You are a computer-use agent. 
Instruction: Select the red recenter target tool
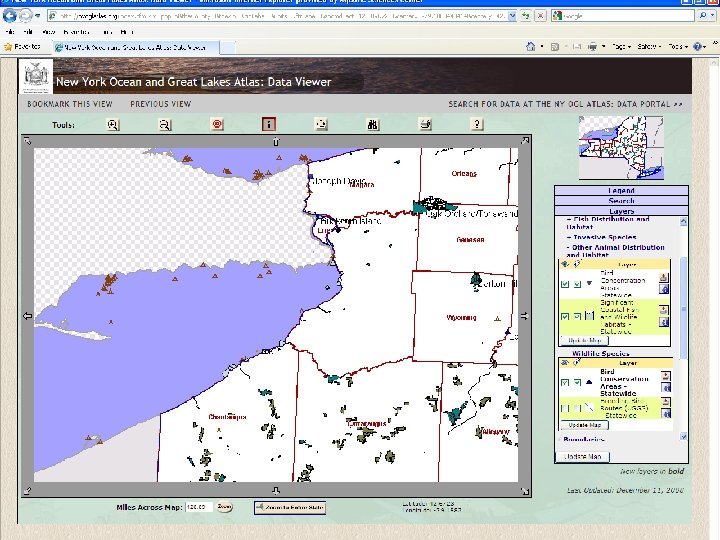point(217,124)
